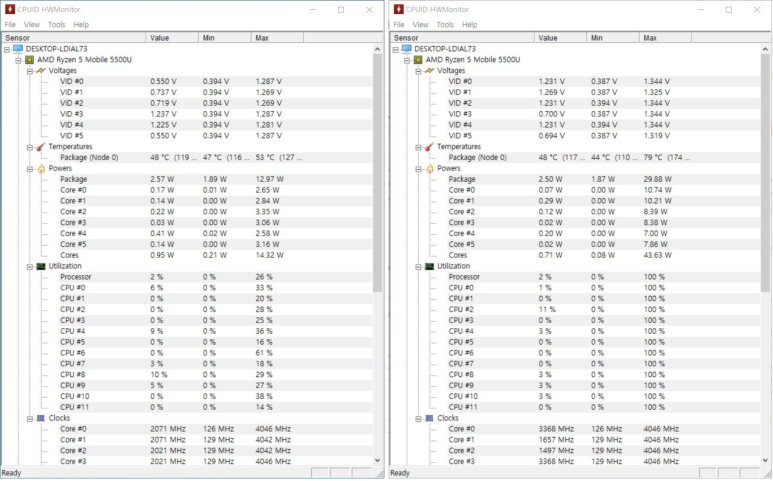Click the vertical scrollbar thumb in right window
Image resolution: width=773 pixels, height=481 pixels.
(765, 172)
